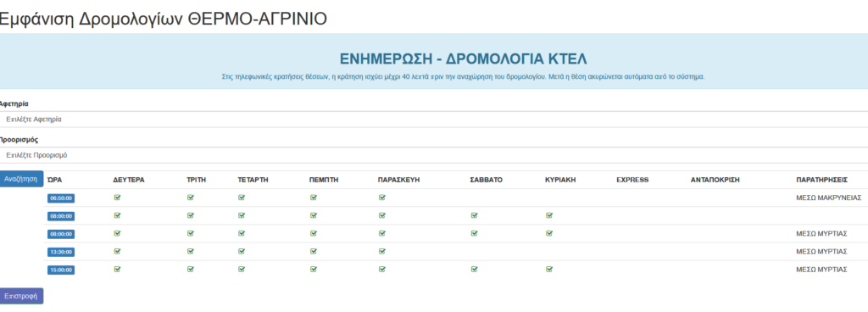Click the ΠΑΡΑΣΚΕΥΗ check icon in 13:30:00 row
The height and width of the screenshot is (312, 868).
point(382,251)
